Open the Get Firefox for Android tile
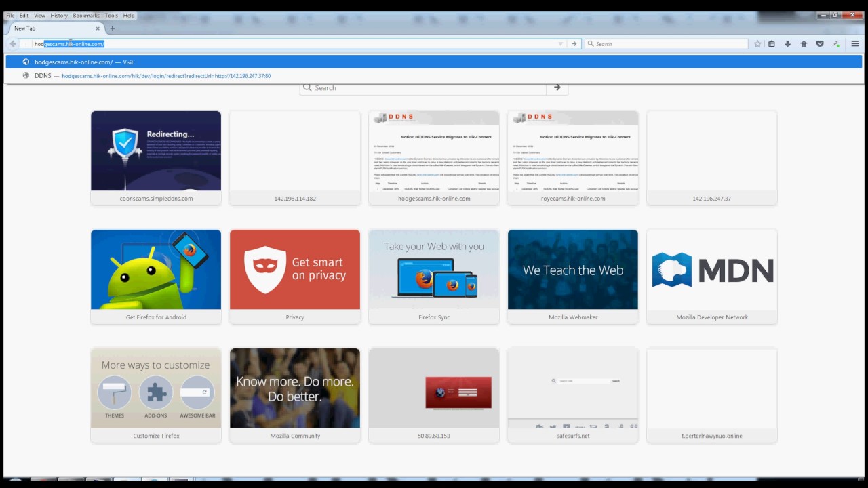The height and width of the screenshot is (488, 868). [156, 276]
